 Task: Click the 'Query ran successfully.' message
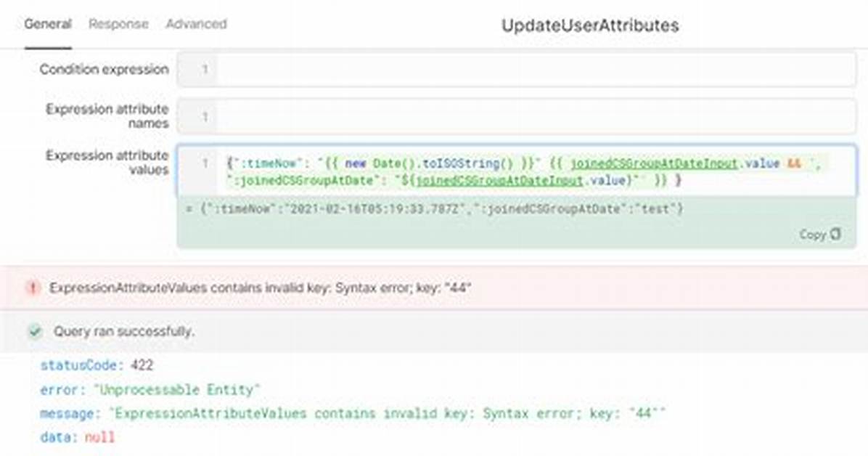tap(123, 331)
